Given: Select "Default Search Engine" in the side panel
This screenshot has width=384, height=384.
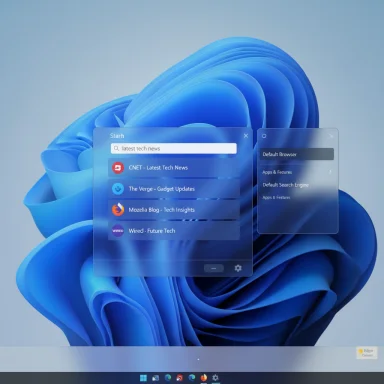Looking at the screenshot, I should (x=285, y=185).
